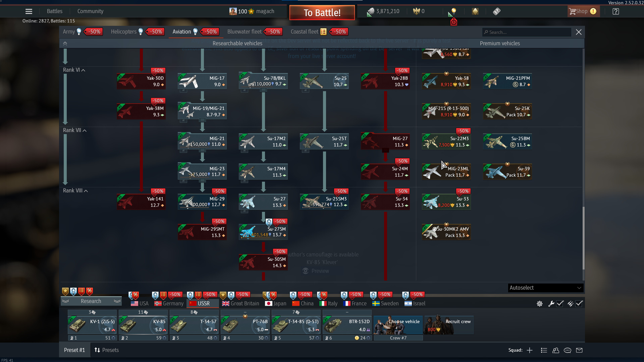Screen dimensions: 644x362
Task: Click the Recruit crew button
Action: tap(449, 325)
